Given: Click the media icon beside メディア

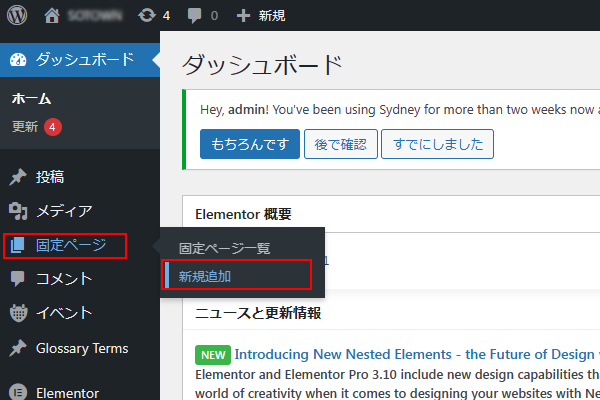Looking at the screenshot, I should (18, 211).
